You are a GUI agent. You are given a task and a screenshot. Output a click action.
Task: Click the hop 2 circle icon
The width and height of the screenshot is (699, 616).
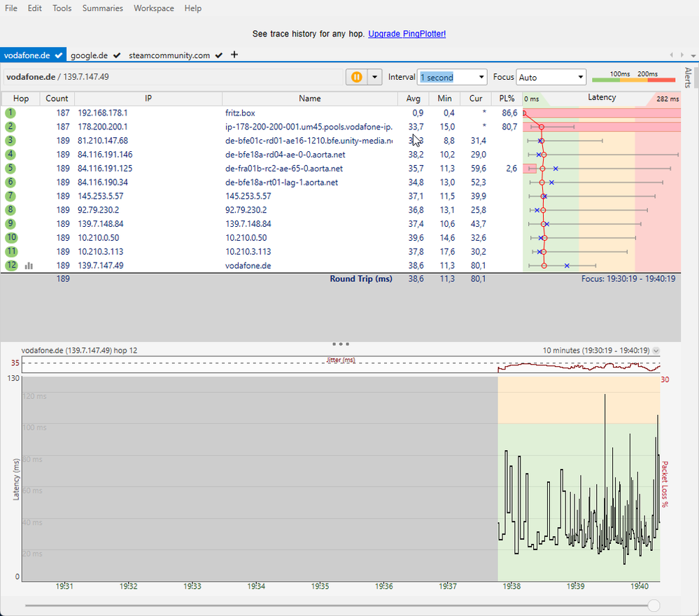tap(10, 127)
